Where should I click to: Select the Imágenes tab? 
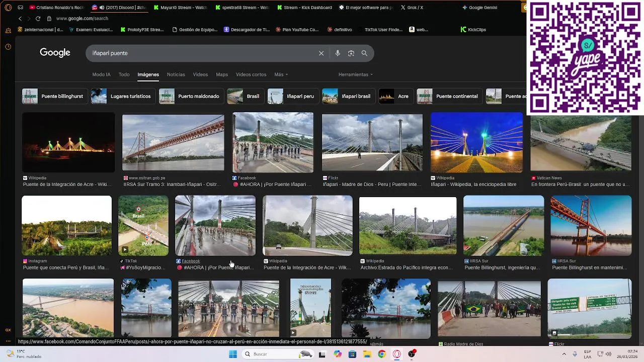pyautogui.click(x=148, y=74)
